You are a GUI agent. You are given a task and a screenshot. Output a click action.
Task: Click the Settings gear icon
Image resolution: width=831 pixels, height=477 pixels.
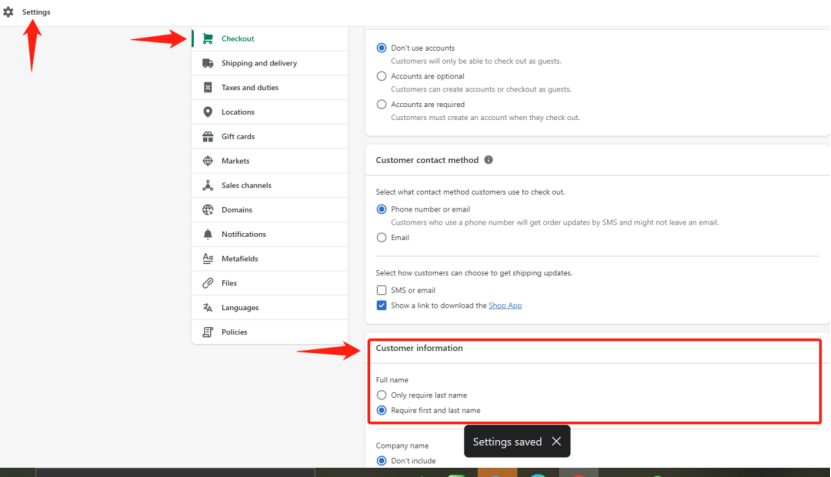pos(8,12)
